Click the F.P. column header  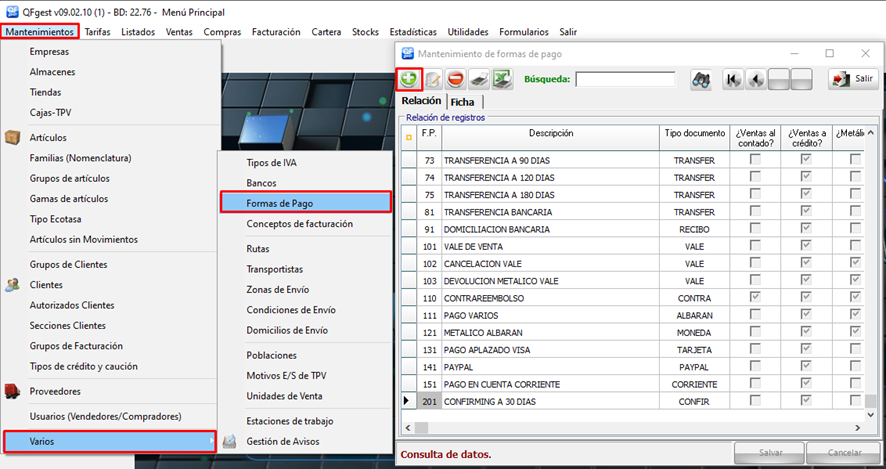pos(429,137)
